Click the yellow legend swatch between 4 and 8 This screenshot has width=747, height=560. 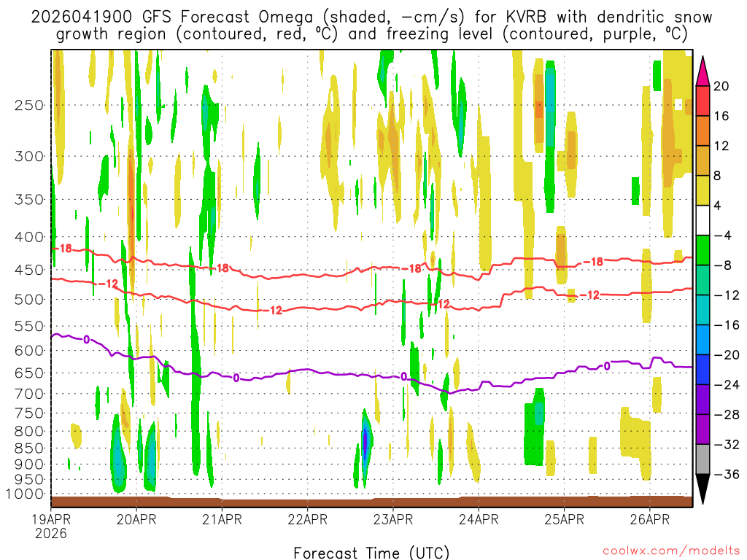tap(703, 190)
